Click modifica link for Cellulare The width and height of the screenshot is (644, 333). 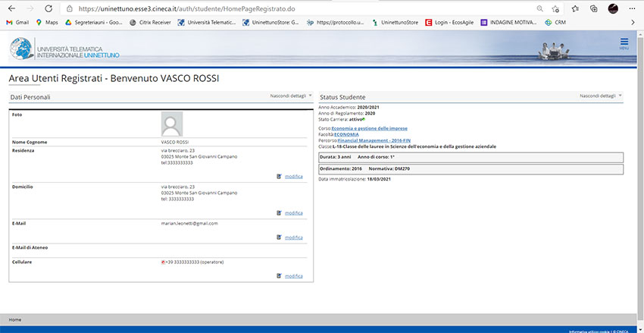pos(293,276)
